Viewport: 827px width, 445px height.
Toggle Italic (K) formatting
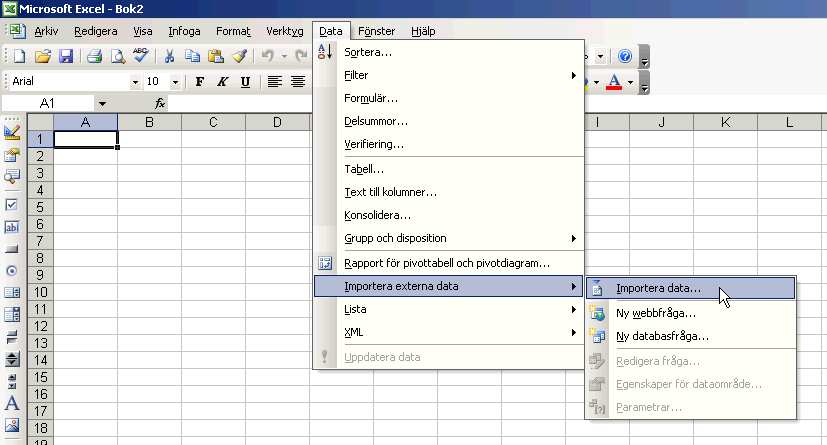pyautogui.click(x=223, y=82)
